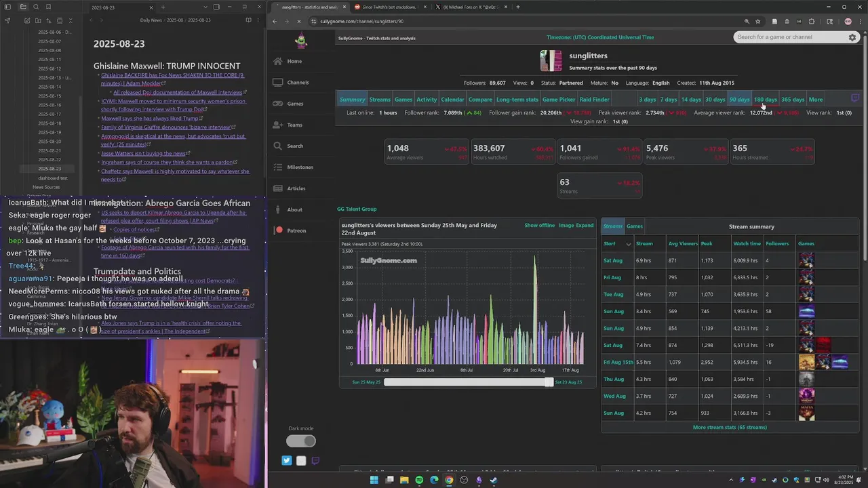
Task: Open bookmarks icon in Obsidian sidebar
Action: pos(48,7)
